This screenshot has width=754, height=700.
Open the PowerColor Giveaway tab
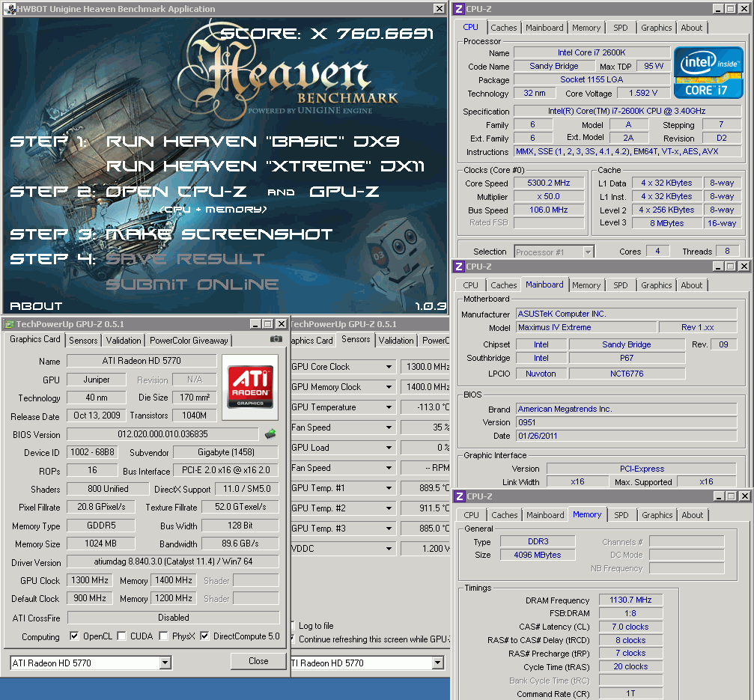coord(189,341)
